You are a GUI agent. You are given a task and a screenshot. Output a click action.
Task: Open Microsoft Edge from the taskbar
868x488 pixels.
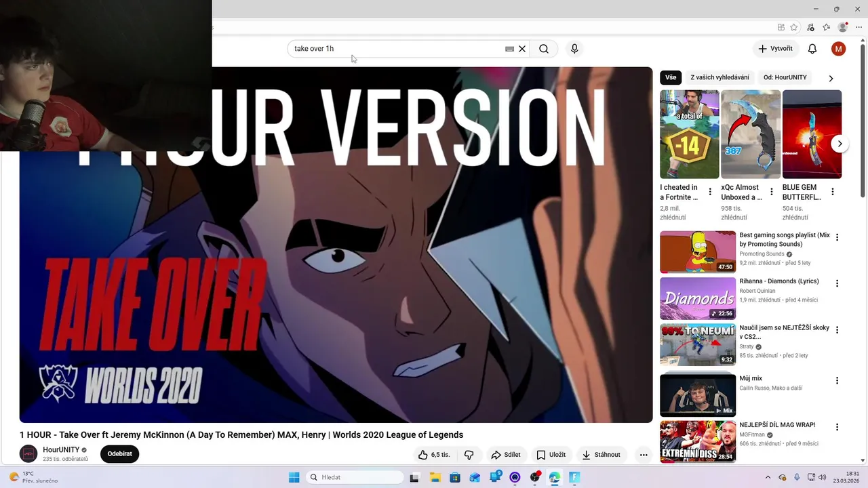tap(555, 477)
